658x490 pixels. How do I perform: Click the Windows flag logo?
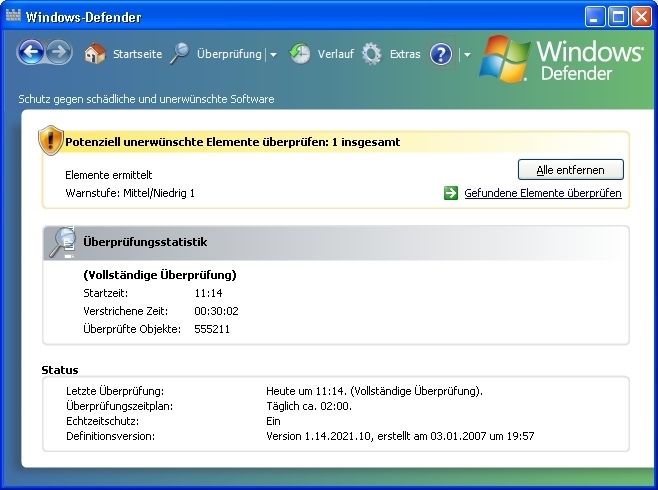[505, 58]
